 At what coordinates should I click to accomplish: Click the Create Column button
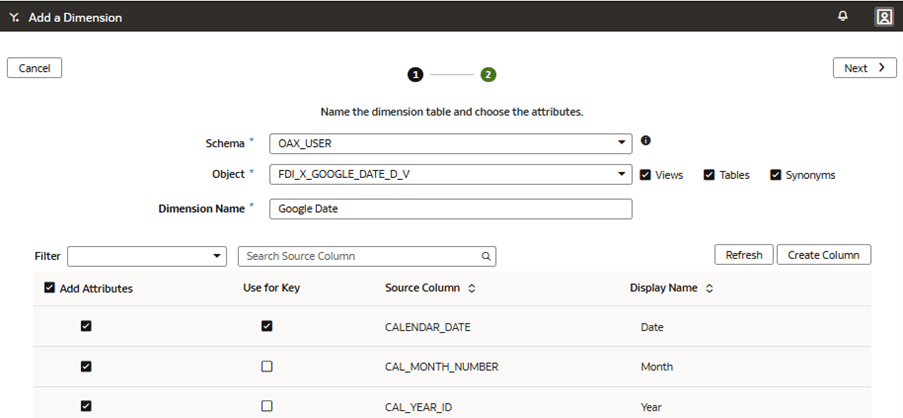823,255
